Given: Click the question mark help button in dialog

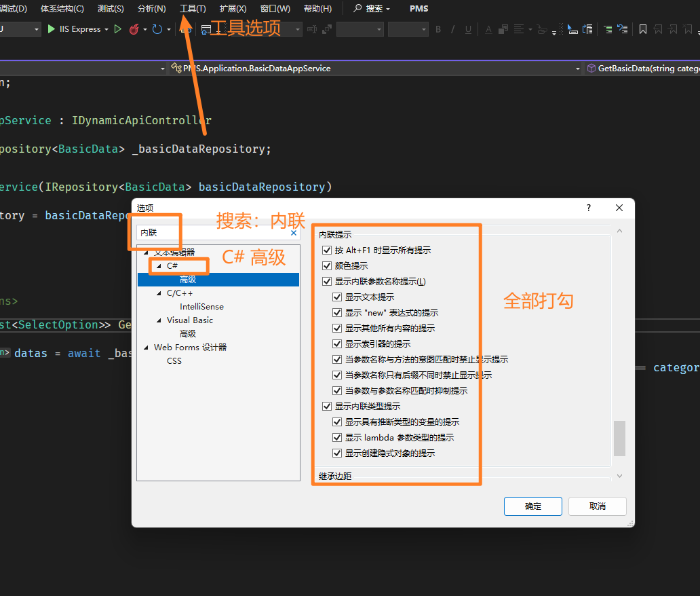Looking at the screenshot, I should (588, 208).
